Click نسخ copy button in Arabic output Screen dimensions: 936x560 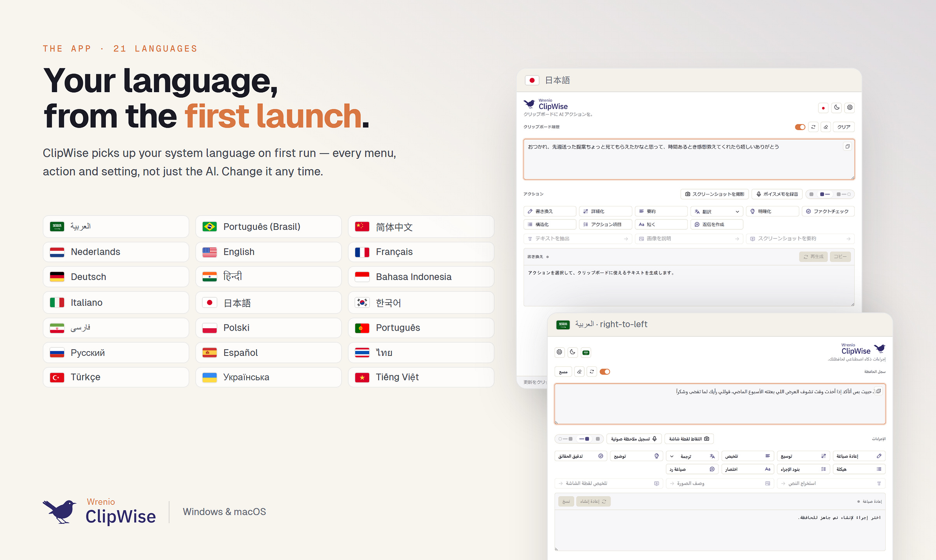tap(566, 502)
